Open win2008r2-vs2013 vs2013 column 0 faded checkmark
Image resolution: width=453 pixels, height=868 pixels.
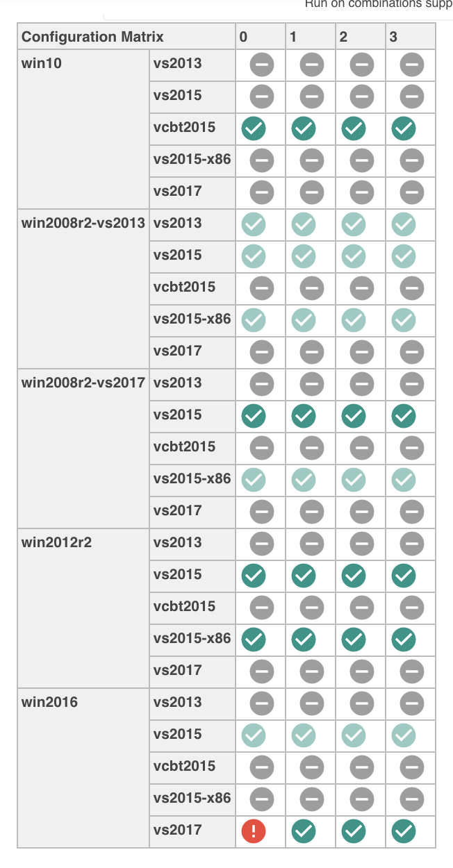click(x=253, y=224)
